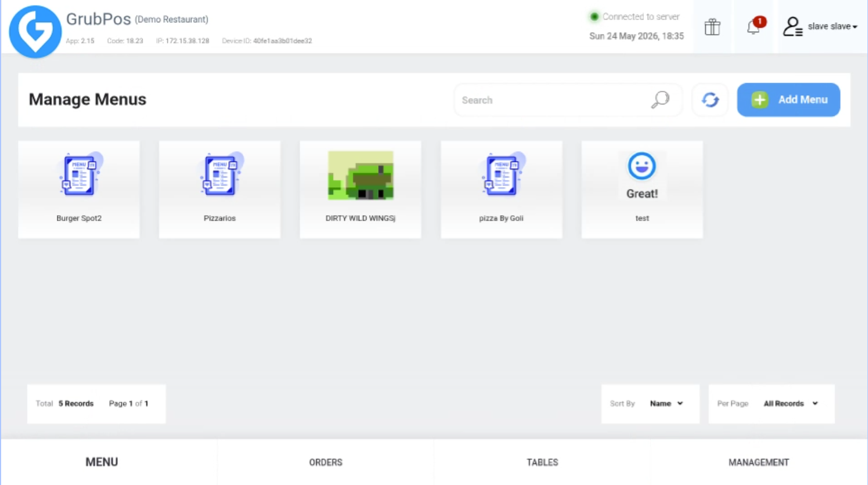Focus the Search input field
Screen dimensions: 868x485
click(x=567, y=100)
